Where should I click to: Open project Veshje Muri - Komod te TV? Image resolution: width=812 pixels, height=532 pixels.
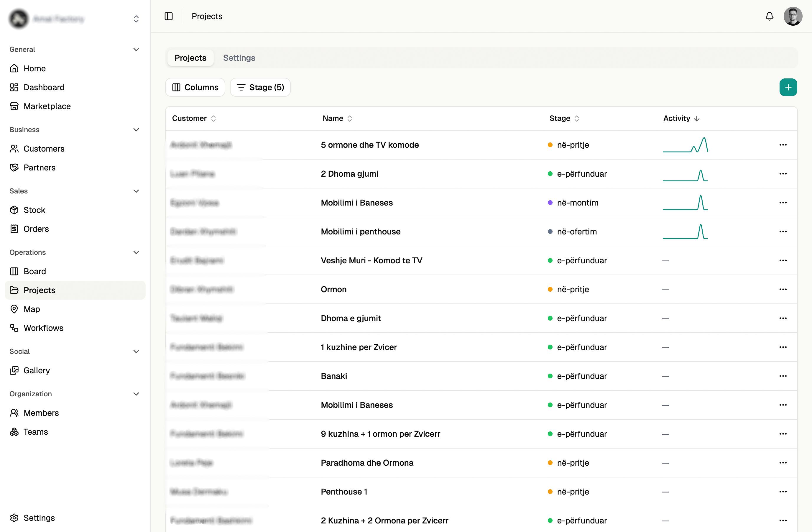pyautogui.click(x=372, y=261)
